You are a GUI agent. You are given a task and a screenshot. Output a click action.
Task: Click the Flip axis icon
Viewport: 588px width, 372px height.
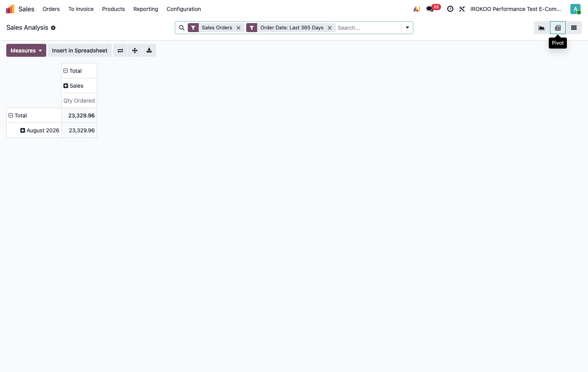click(120, 51)
